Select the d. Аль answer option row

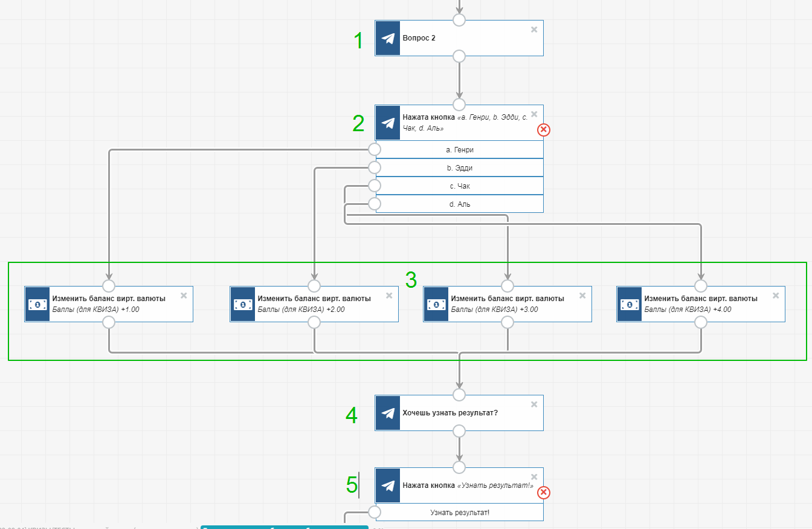pos(459,204)
